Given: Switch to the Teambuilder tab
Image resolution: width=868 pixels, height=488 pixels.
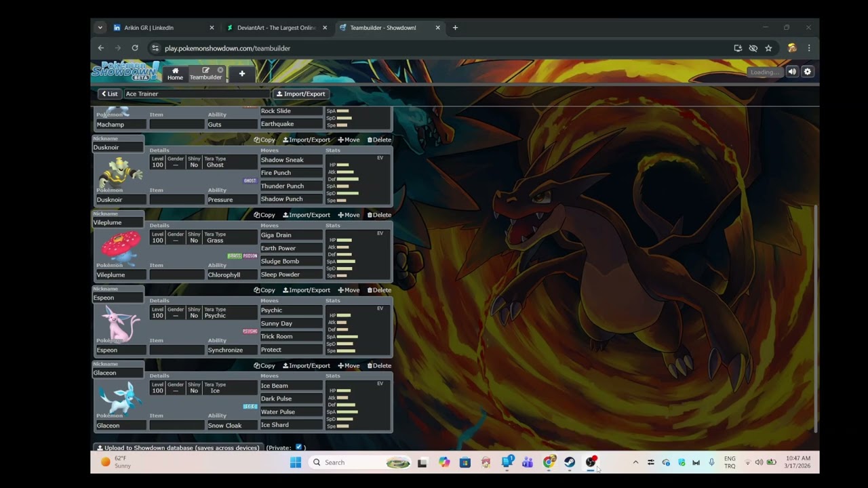Looking at the screenshot, I should [205, 74].
